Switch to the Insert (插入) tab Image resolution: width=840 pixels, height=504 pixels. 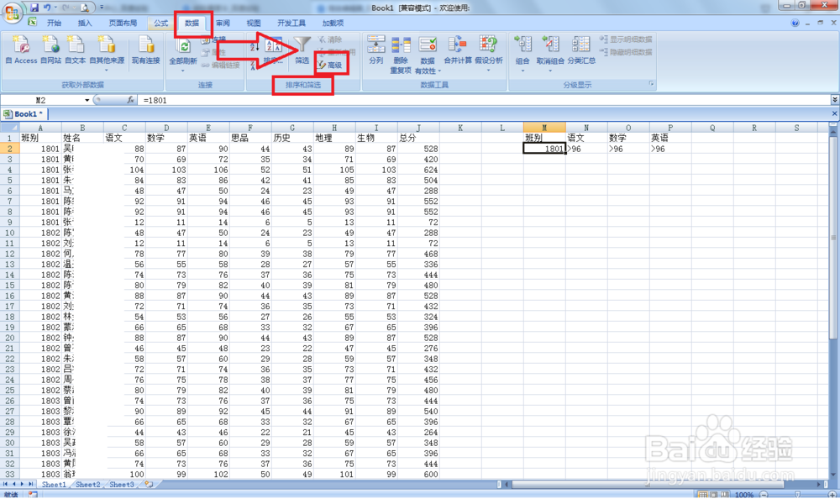click(x=85, y=23)
